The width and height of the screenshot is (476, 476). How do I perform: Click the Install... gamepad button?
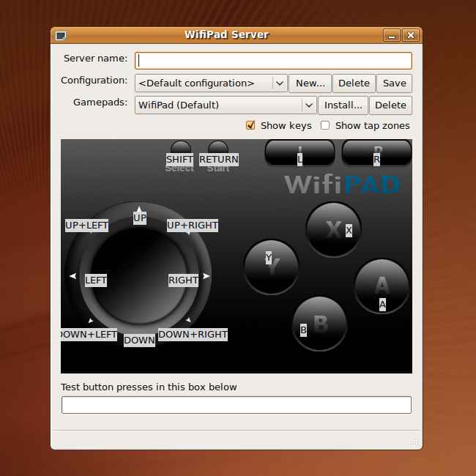pyautogui.click(x=343, y=105)
